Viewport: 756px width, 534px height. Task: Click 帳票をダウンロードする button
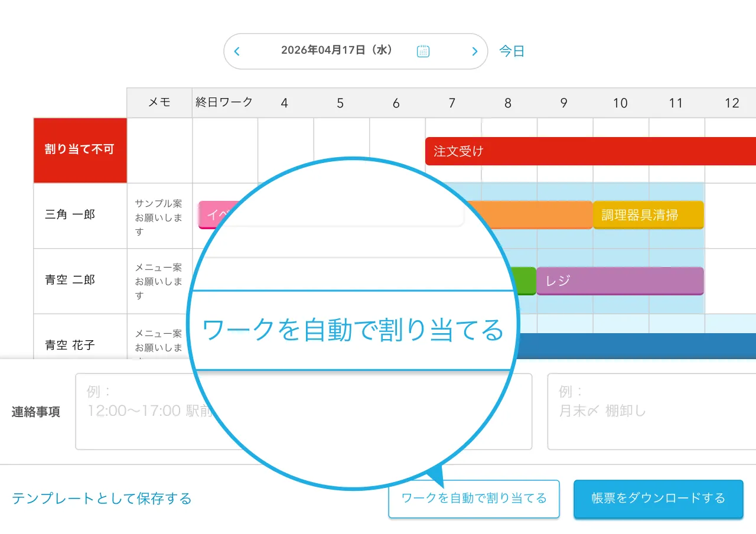659,499
